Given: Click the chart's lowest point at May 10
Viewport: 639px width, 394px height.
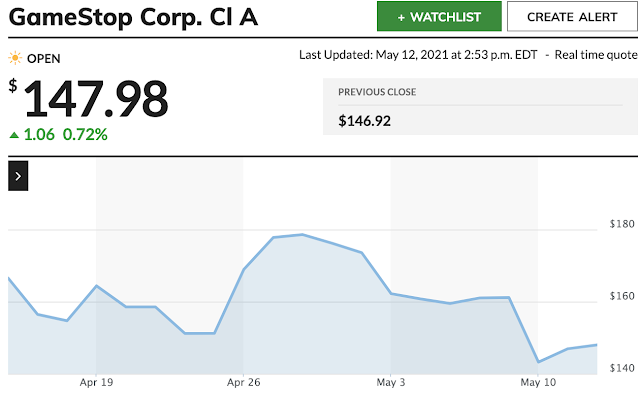Looking at the screenshot, I should coord(538,362).
